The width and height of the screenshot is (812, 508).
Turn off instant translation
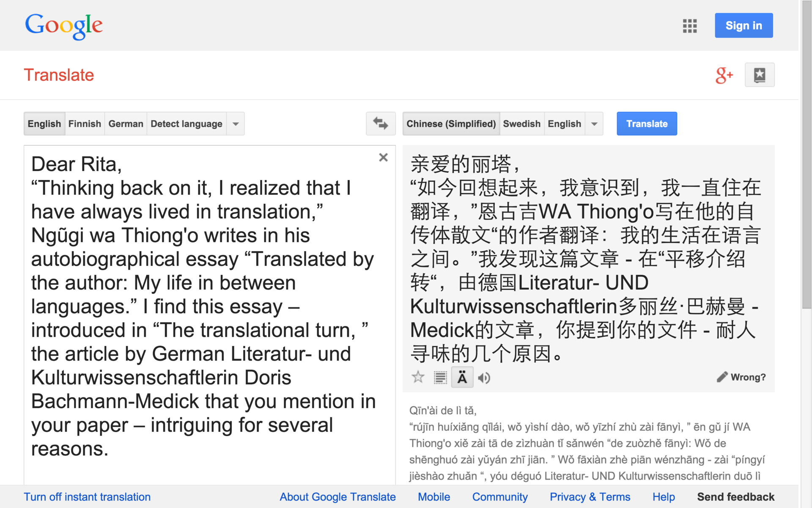click(87, 497)
